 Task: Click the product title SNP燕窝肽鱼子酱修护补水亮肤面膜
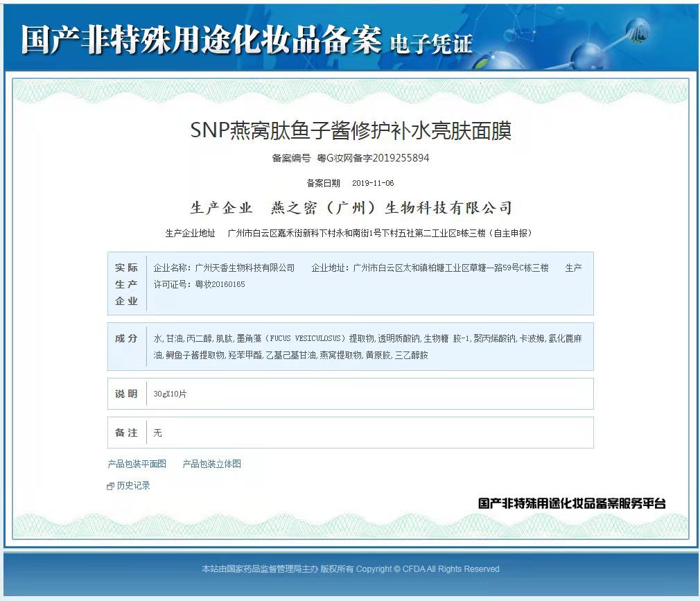pos(351,130)
